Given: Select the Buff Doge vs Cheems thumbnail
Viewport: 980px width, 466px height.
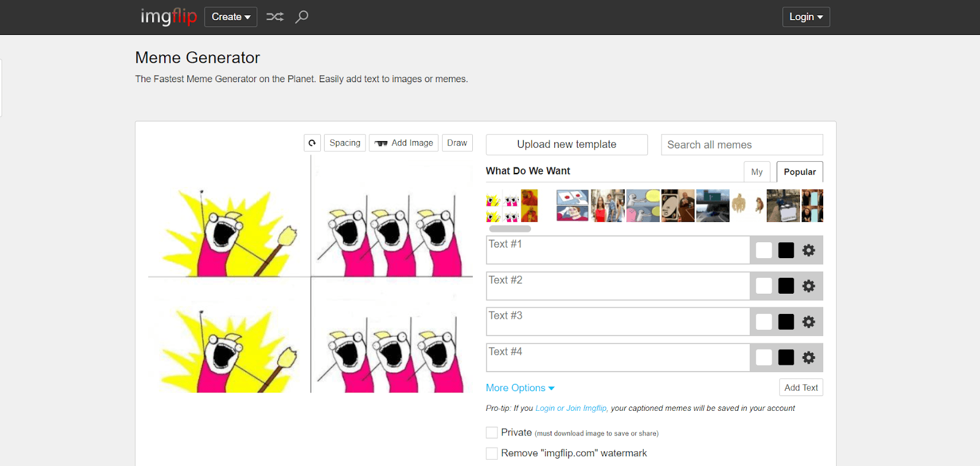Looking at the screenshot, I should [748, 206].
